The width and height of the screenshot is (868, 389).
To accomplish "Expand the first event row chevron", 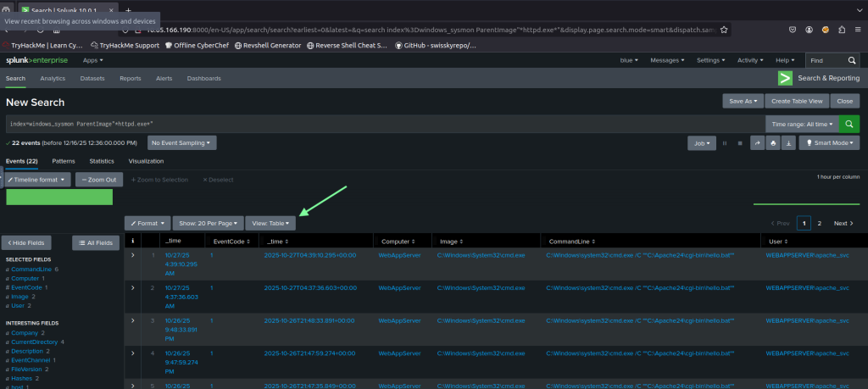I will [x=133, y=254].
